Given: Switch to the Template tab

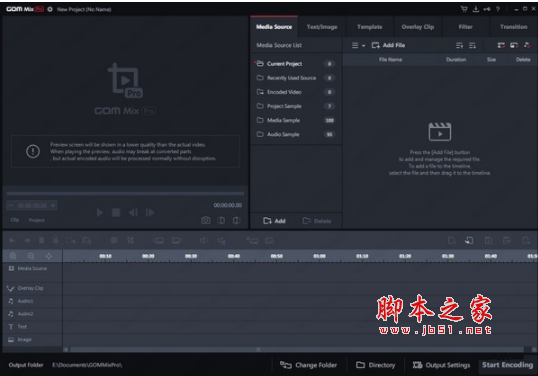Looking at the screenshot, I should pyautogui.click(x=370, y=27).
